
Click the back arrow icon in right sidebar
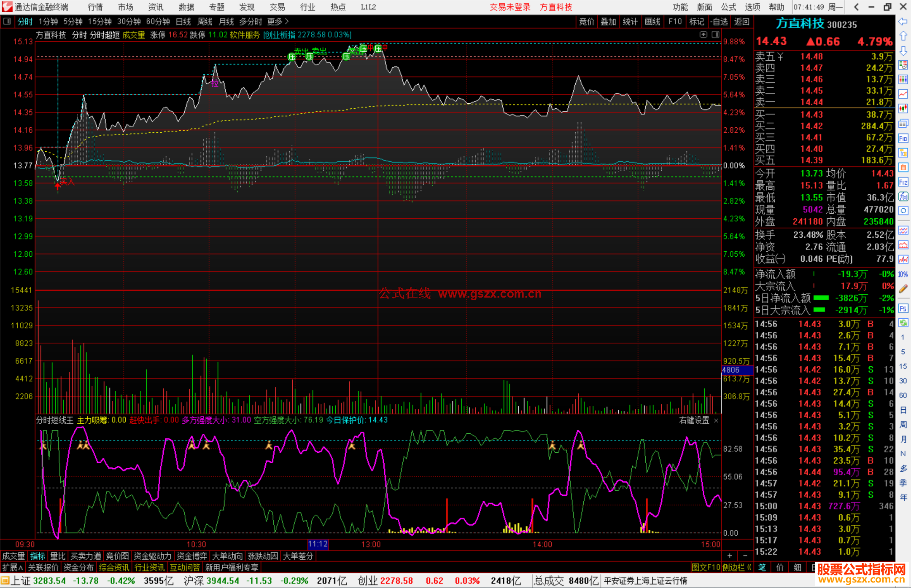coord(903,21)
